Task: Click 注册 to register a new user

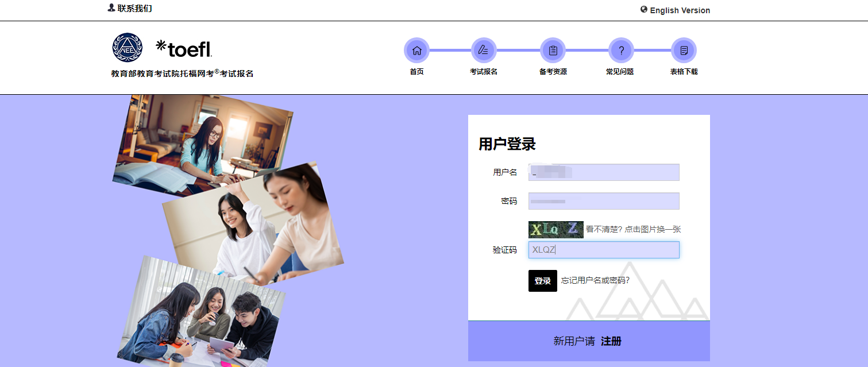Action: pos(611,341)
